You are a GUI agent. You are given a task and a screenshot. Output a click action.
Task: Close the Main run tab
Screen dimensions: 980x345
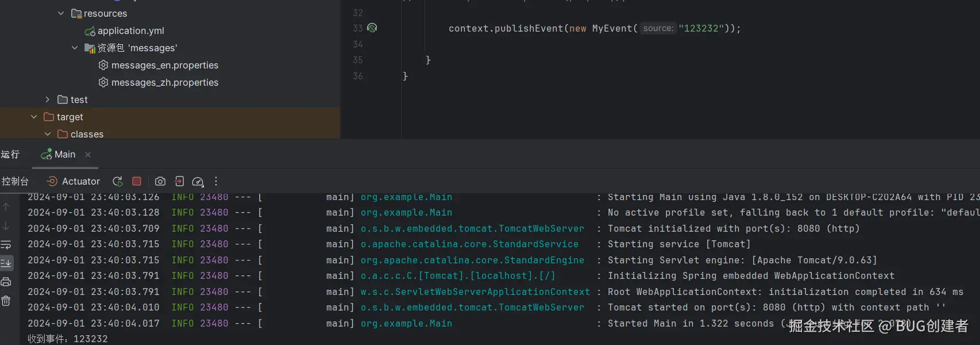[88, 155]
